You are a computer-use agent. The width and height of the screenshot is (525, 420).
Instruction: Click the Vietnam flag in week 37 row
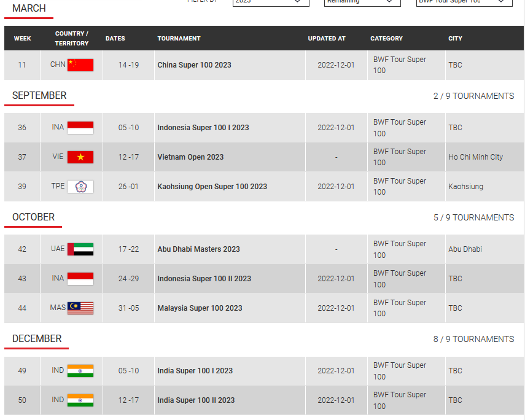point(80,157)
